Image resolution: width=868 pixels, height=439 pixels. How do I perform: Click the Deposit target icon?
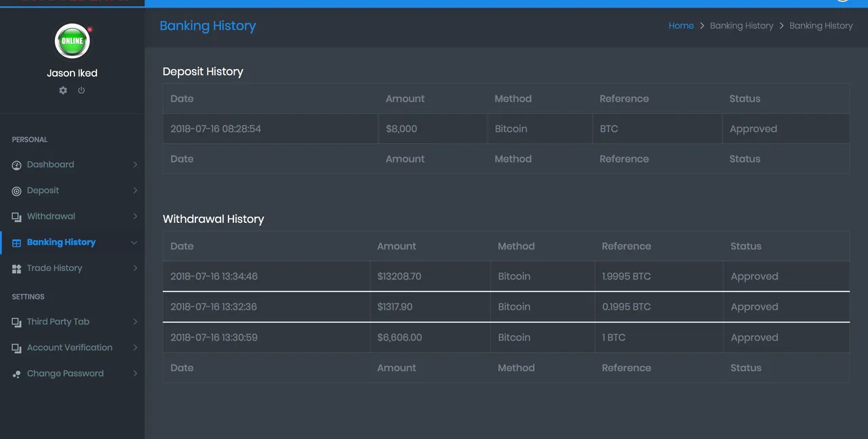pos(17,191)
